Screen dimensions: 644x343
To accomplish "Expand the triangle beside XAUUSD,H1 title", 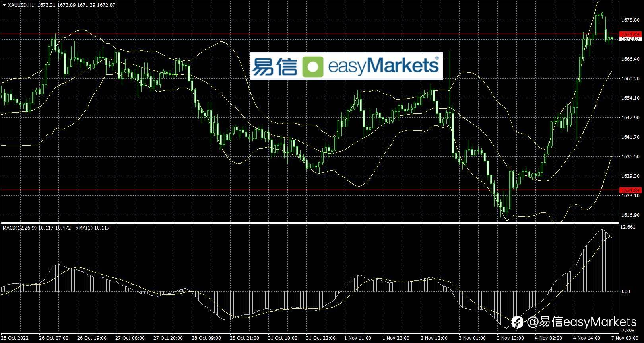I will tap(4, 5).
